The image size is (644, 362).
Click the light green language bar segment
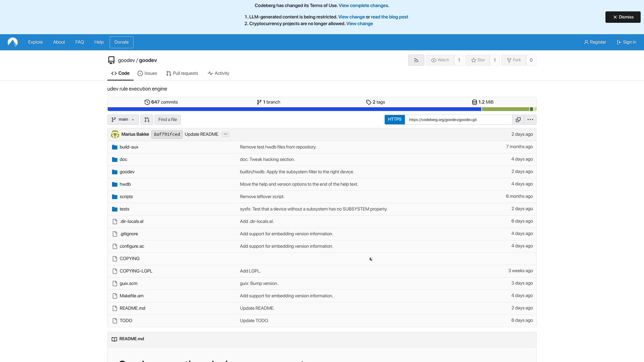pyautogui.click(x=535, y=109)
